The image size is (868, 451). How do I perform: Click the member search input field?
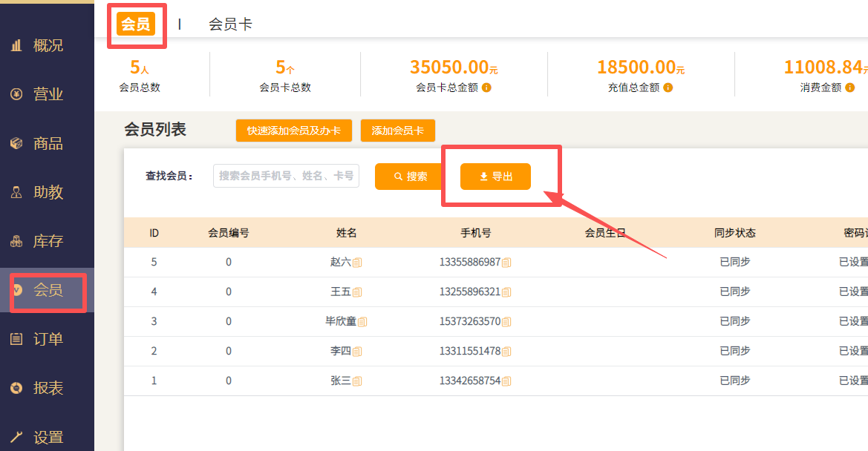[x=285, y=176]
